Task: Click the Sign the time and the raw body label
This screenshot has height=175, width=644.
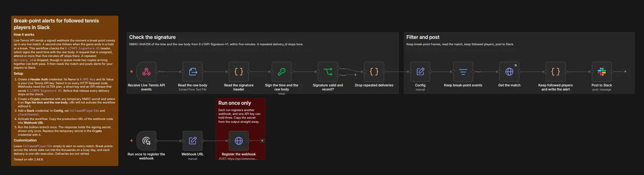Action: pos(282,87)
